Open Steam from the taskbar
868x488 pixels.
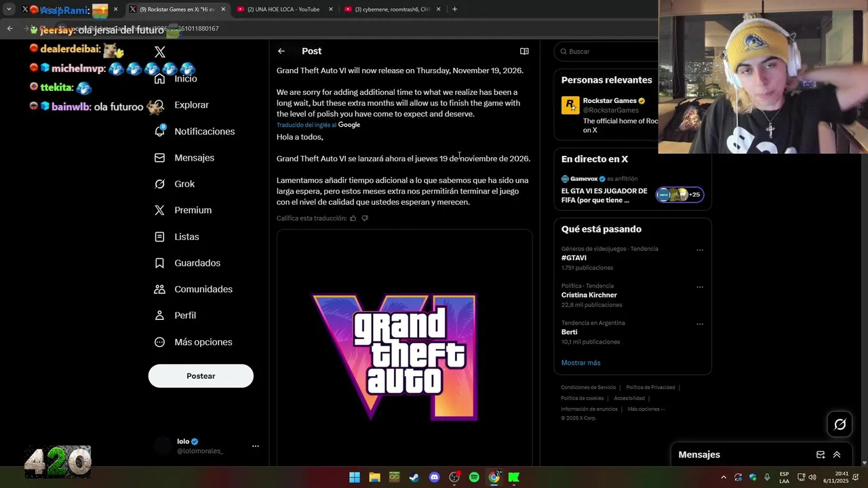coord(414,478)
